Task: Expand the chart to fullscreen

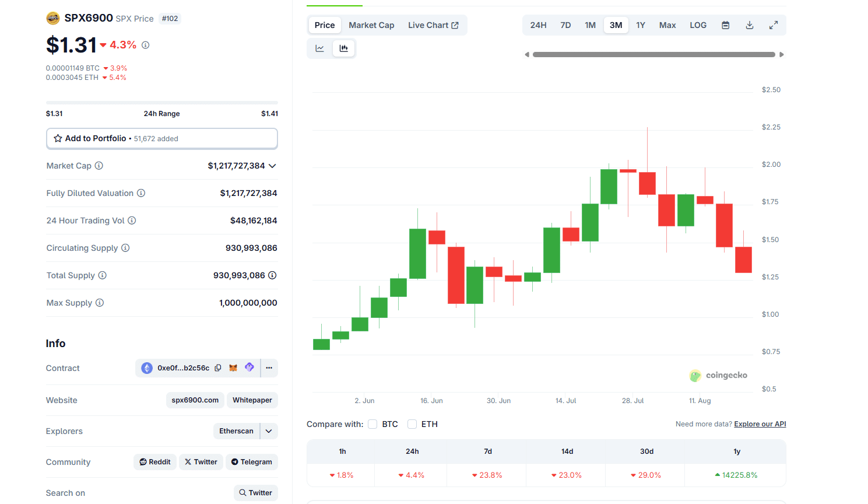Action: pyautogui.click(x=774, y=24)
